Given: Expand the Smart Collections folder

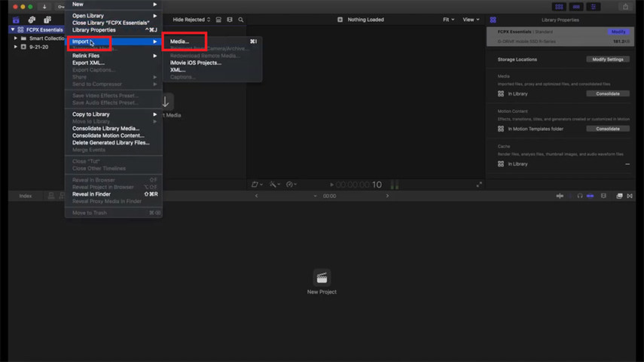Looking at the screenshot, I should click(x=16, y=38).
